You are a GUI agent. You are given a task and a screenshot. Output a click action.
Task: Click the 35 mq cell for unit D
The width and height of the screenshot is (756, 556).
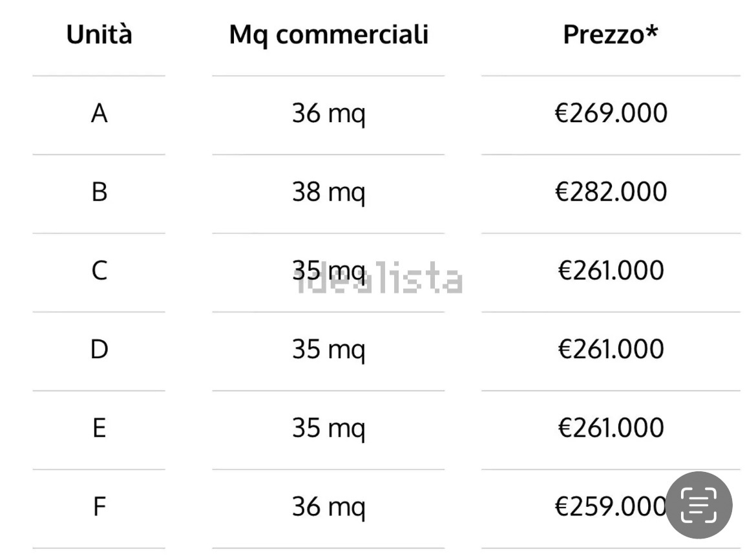point(328,350)
